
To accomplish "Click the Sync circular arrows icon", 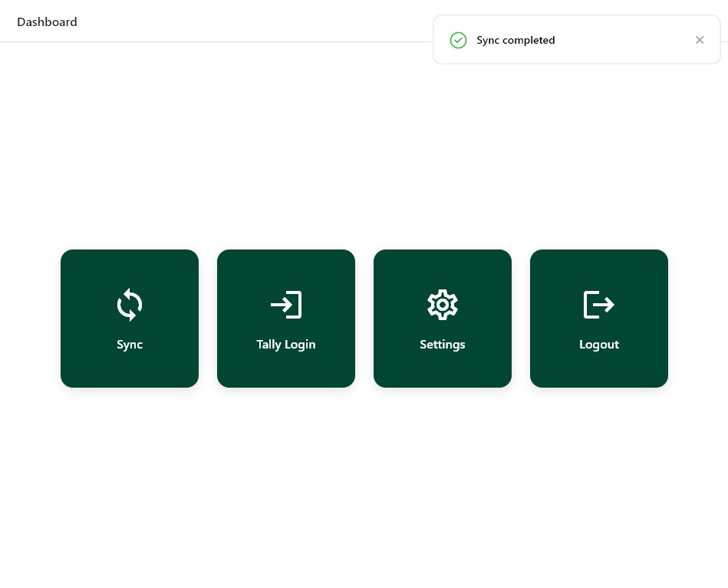I will click(130, 305).
